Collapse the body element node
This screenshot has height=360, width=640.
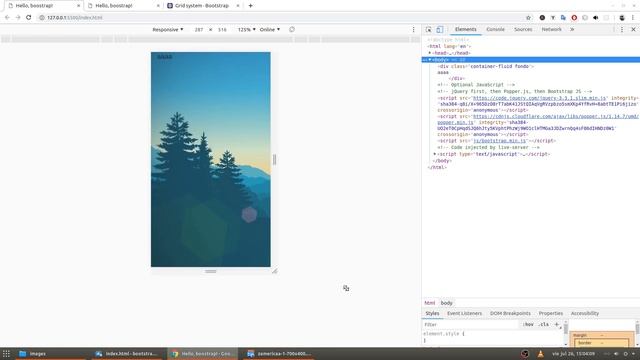430,60
